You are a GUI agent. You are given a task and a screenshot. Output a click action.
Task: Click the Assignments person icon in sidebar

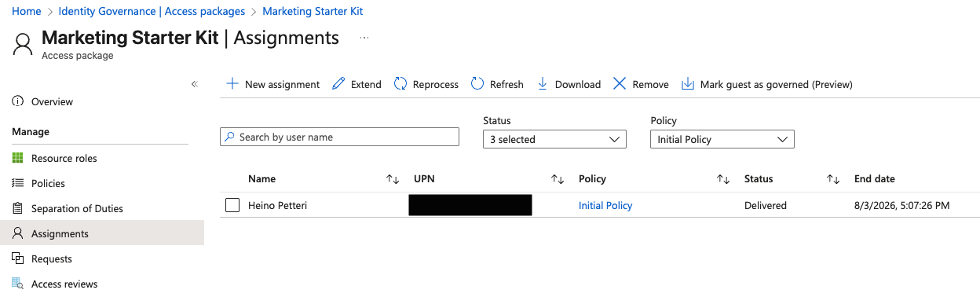tap(18, 233)
